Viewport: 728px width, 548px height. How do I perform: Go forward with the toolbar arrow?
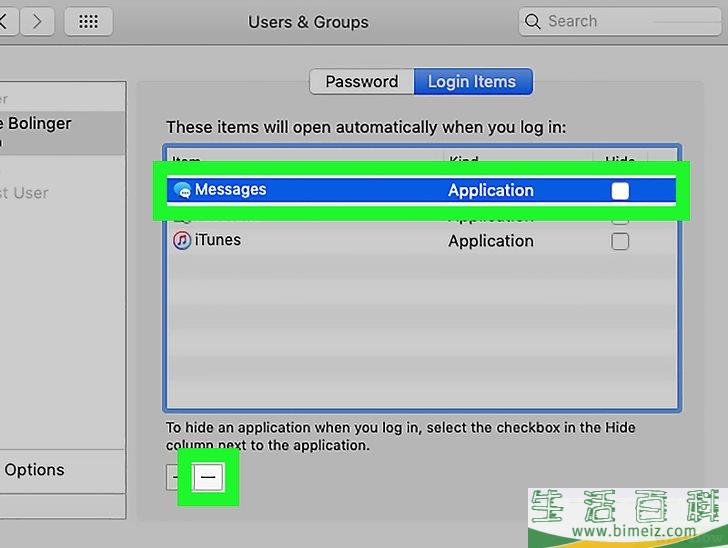(x=38, y=21)
